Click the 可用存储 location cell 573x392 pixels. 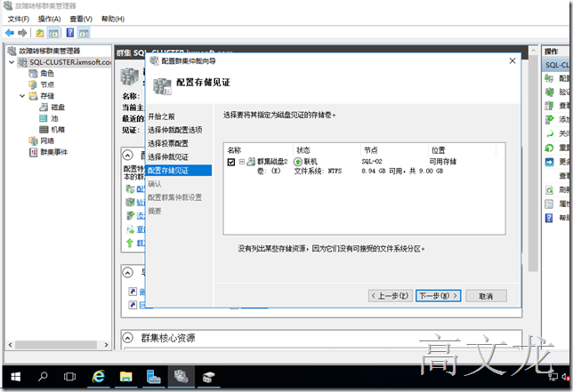[443, 161]
